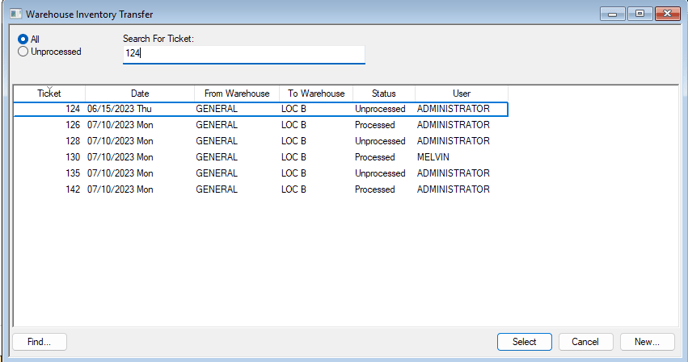Select the Unprocessed radio button
Screen dimensions: 688x362
[23, 52]
